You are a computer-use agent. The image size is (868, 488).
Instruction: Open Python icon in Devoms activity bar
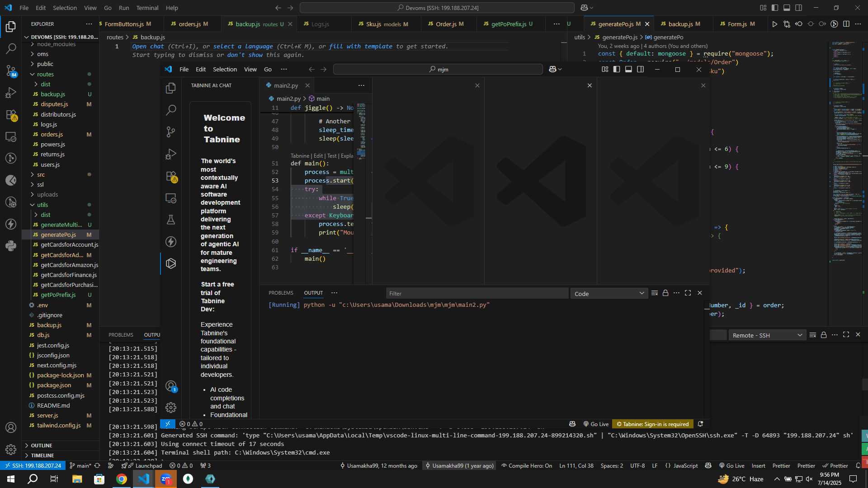[11, 246]
